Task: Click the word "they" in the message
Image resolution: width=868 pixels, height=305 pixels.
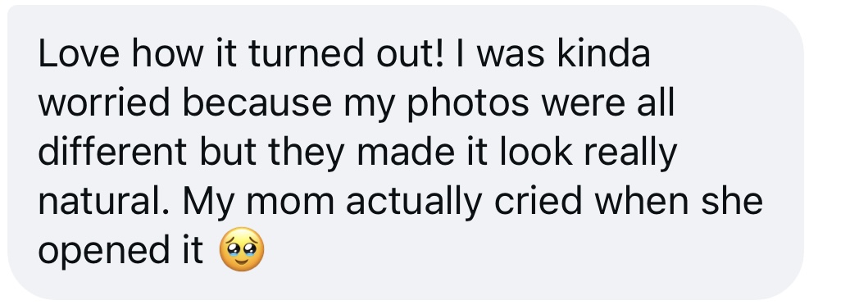Action: pos(306,156)
